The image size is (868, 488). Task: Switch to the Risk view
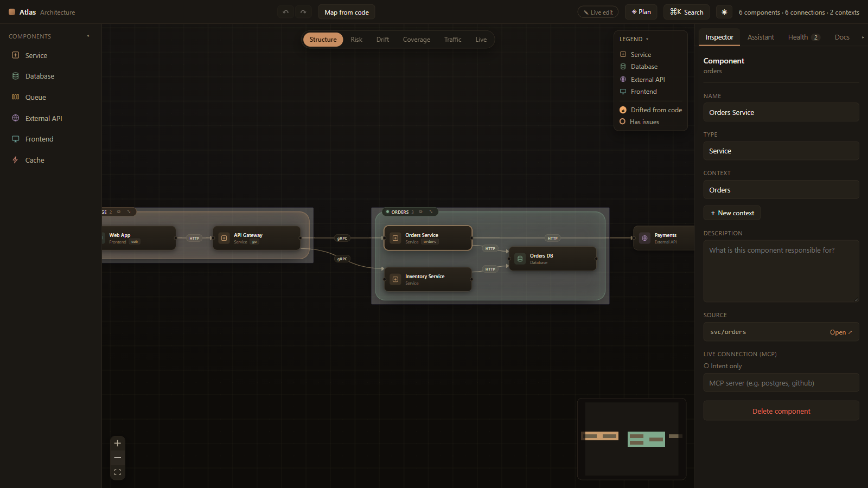click(x=356, y=40)
